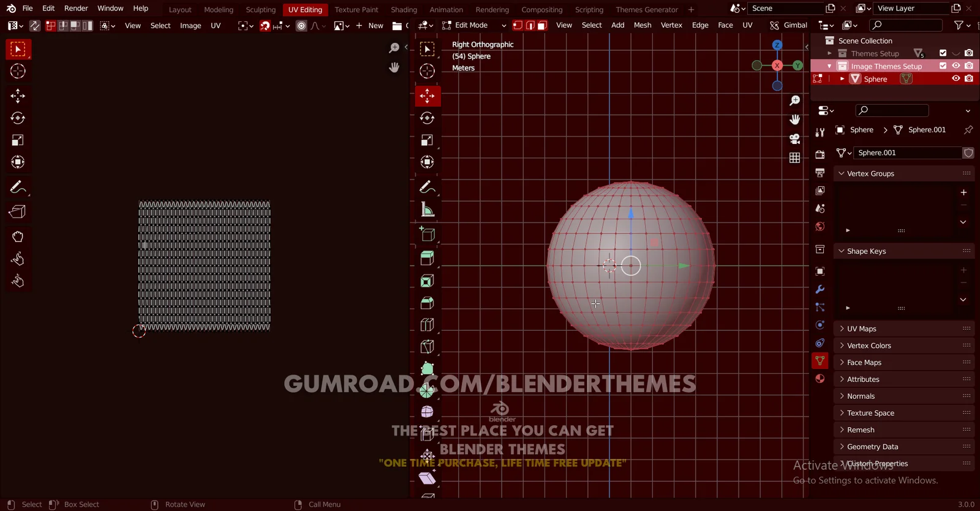Open the Render menu
980x511 pixels.
76,9
